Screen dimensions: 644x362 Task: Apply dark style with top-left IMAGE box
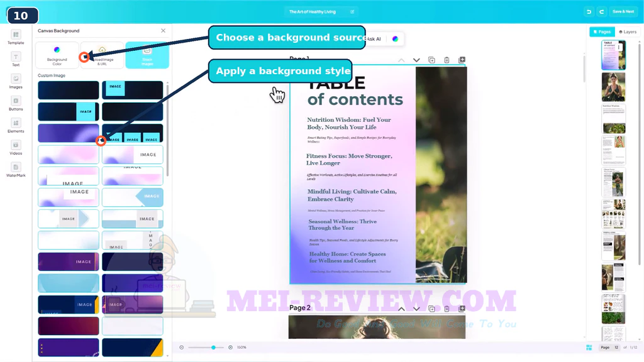[x=132, y=90]
